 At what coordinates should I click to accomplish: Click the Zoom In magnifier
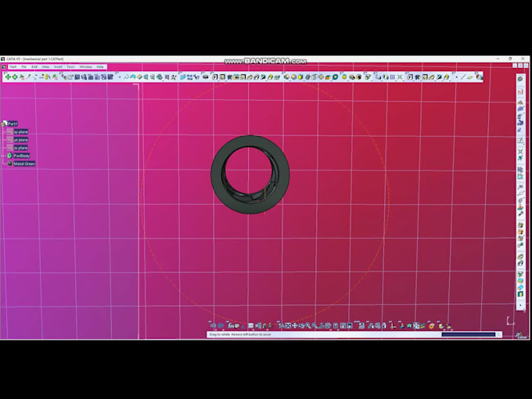tap(308, 325)
